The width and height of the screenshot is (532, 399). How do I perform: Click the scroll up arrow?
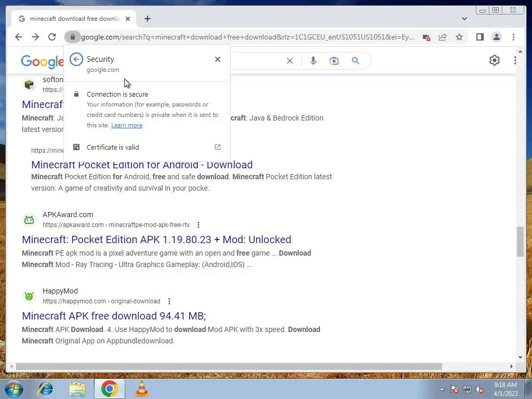[x=520, y=51]
